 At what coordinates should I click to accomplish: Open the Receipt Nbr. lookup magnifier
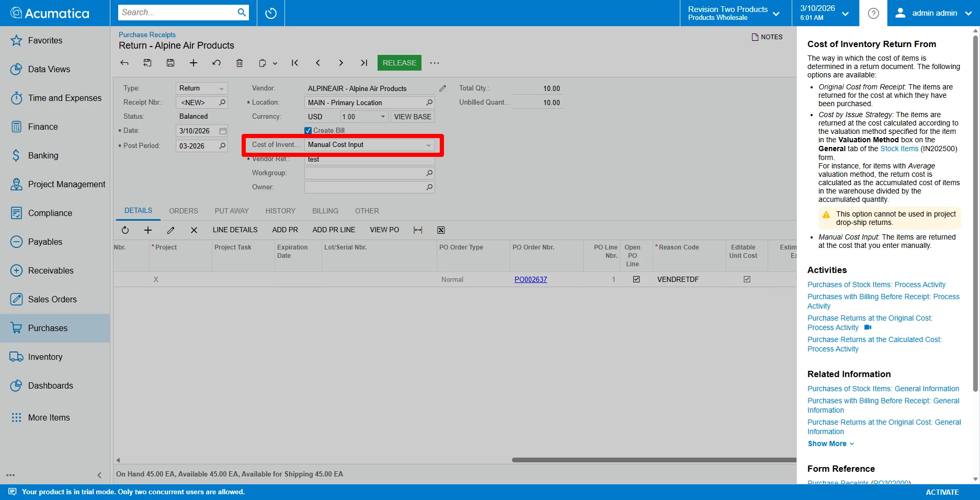click(223, 103)
